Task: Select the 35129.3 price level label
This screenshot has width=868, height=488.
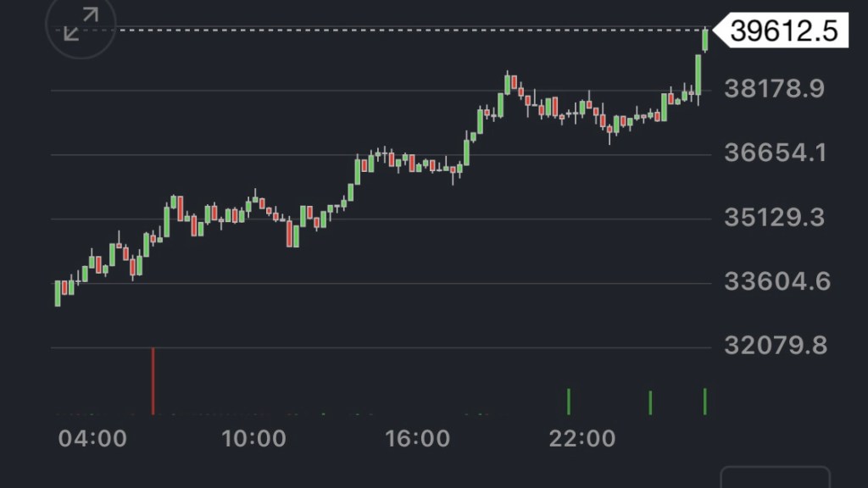Action: pyautogui.click(x=774, y=218)
